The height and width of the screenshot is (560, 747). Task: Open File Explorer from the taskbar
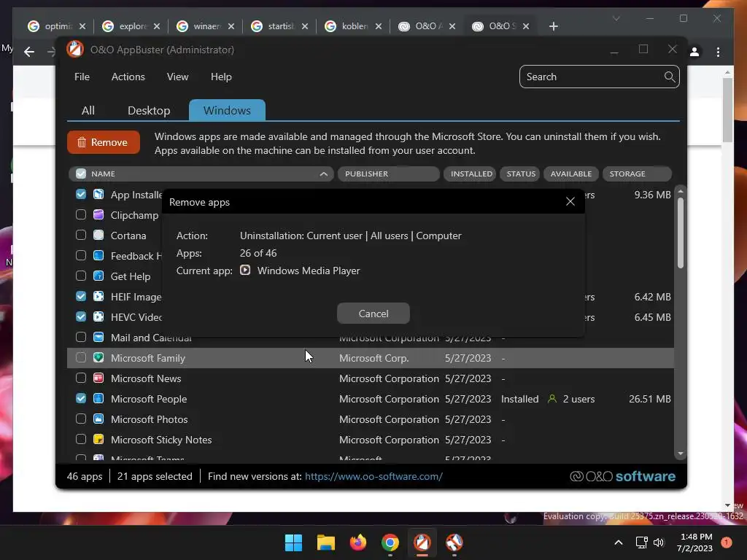[326, 542]
